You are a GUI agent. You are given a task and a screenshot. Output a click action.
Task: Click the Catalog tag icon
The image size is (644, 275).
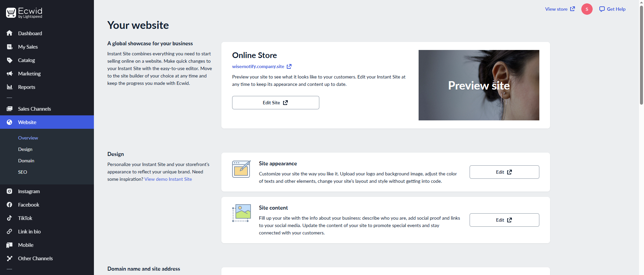9,60
